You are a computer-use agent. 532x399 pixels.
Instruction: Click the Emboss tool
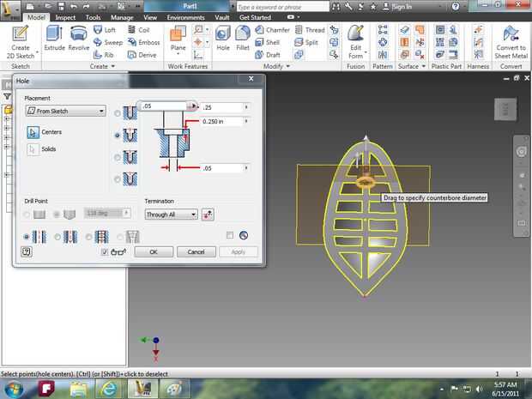tap(143, 42)
